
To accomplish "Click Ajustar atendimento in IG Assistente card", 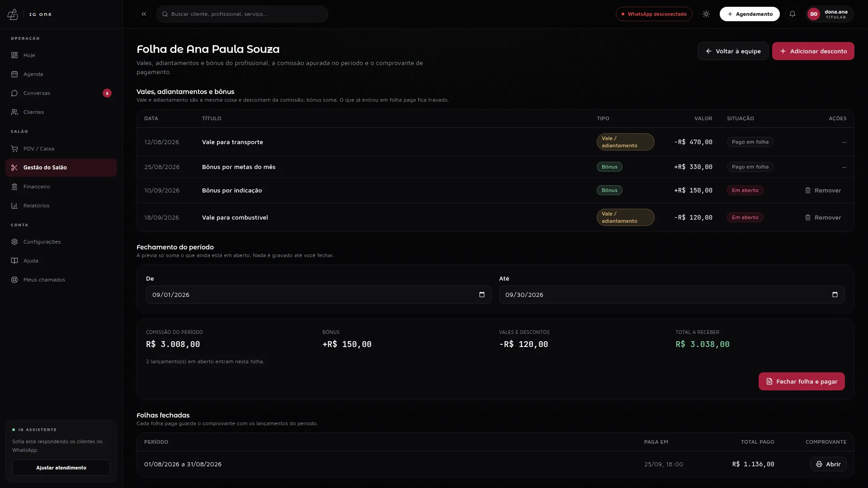I will point(61,468).
